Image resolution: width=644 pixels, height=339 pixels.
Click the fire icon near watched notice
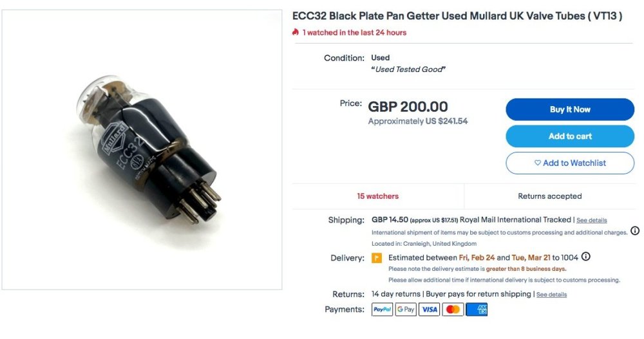(x=296, y=32)
